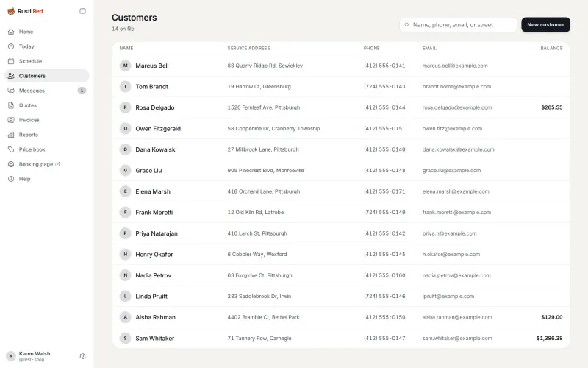Click the BALANCE column header
This screenshot has width=588, height=368.
pos(551,48)
